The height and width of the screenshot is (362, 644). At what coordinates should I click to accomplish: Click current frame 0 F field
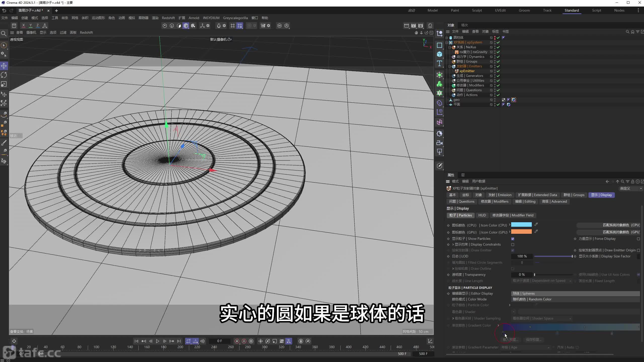coord(219,341)
